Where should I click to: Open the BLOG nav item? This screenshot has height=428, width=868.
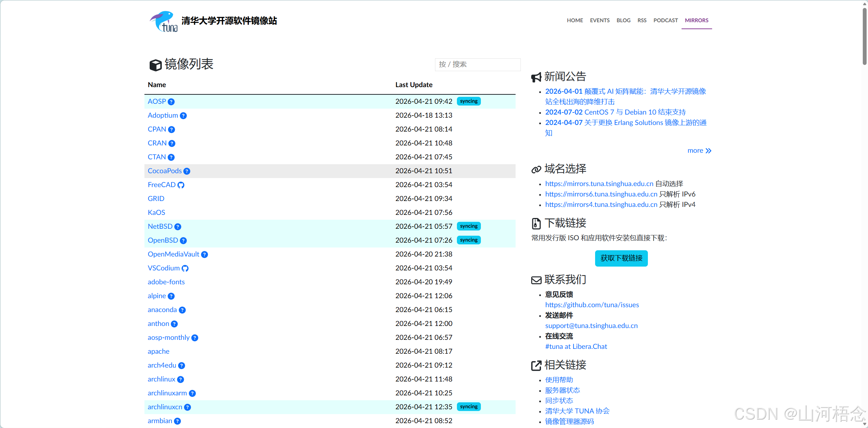click(x=624, y=20)
